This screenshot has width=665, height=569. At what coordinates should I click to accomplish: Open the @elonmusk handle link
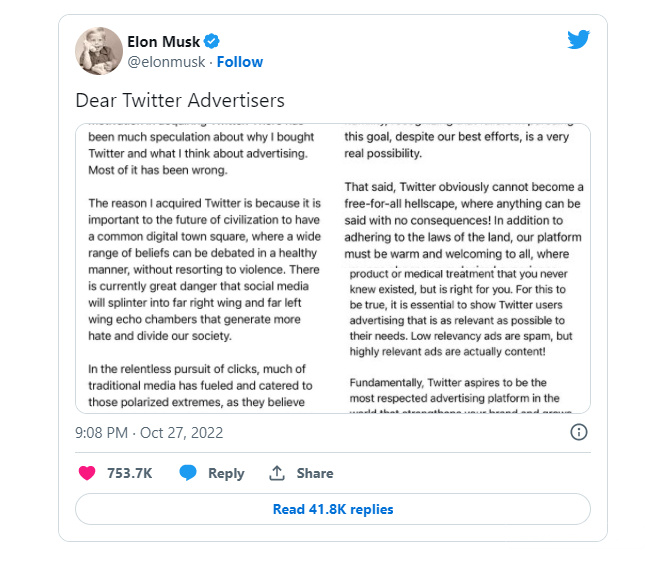166,61
